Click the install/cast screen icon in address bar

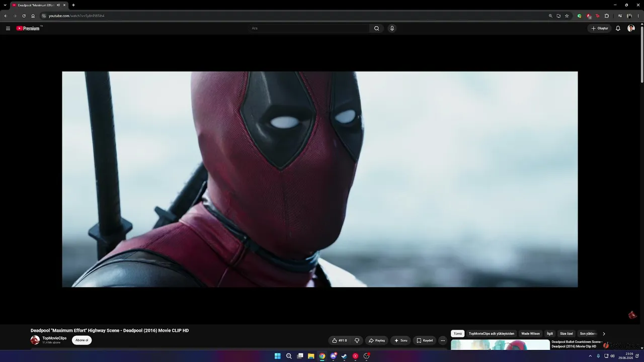[x=558, y=16]
